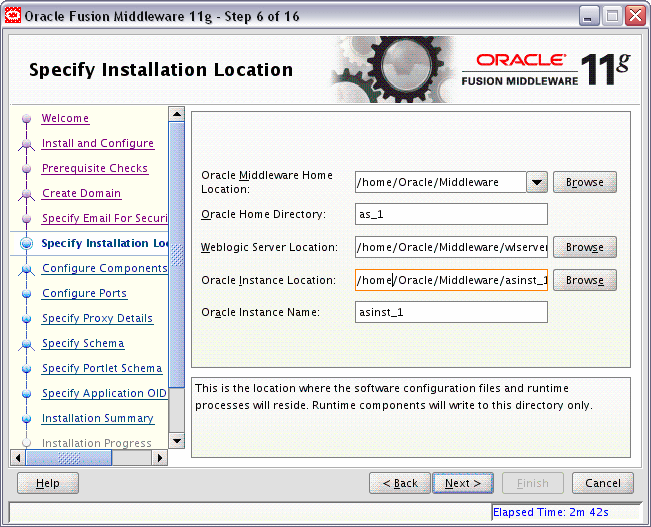This screenshot has width=651, height=527.
Task: Select the current Specify Installation Location step
Action: click(105, 243)
